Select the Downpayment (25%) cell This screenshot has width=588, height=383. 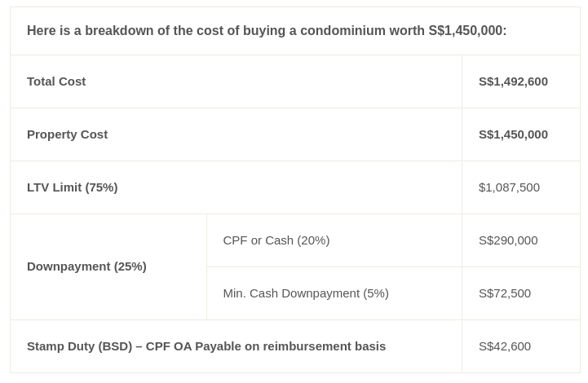86,266
